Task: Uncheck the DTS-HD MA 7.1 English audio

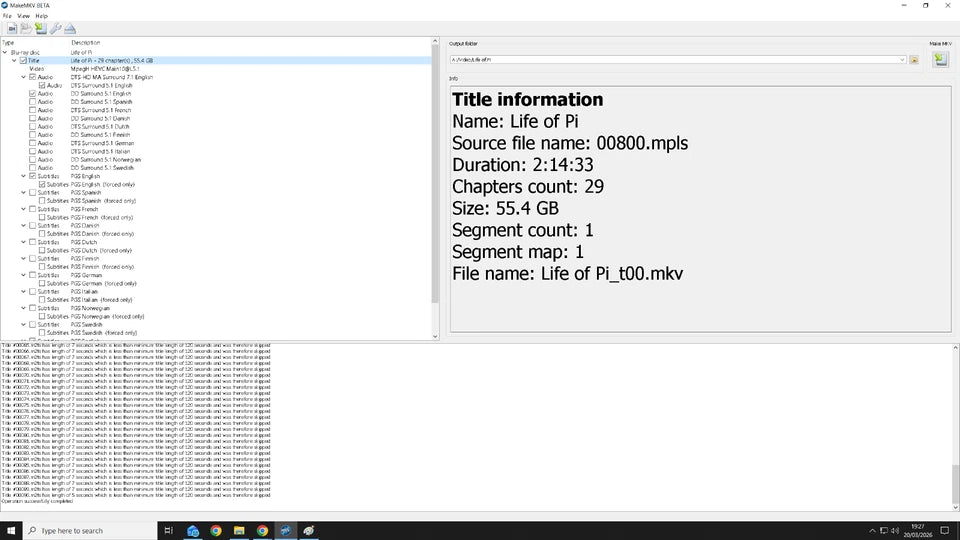Action: point(32,77)
